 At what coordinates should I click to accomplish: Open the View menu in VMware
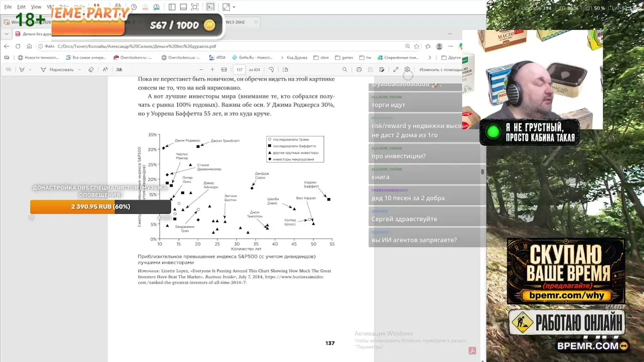point(36,7)
